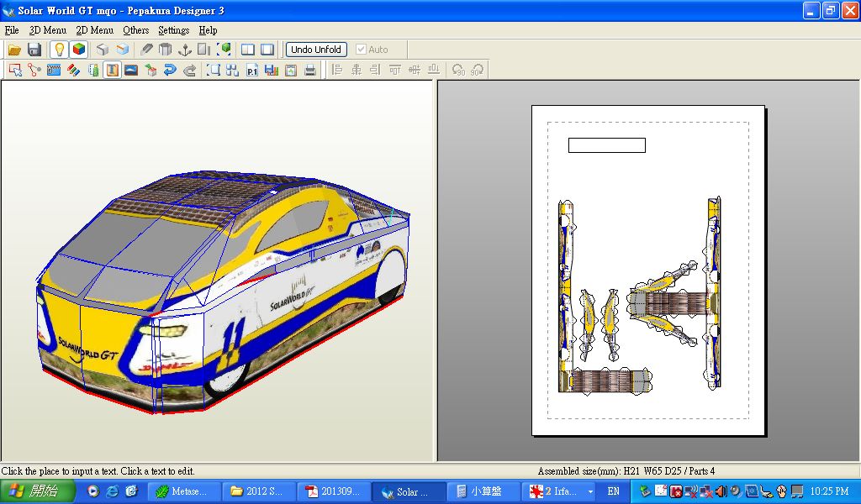Click the green figure measure tool icon
861x504 pixels.
click(x=92, y=71)
